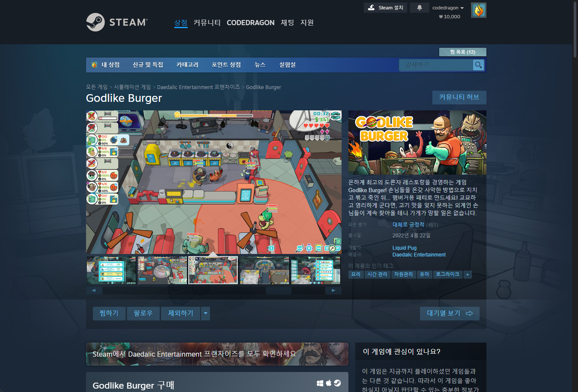Click the ₩10,000 wallet balance

click(x=449, y=17)
